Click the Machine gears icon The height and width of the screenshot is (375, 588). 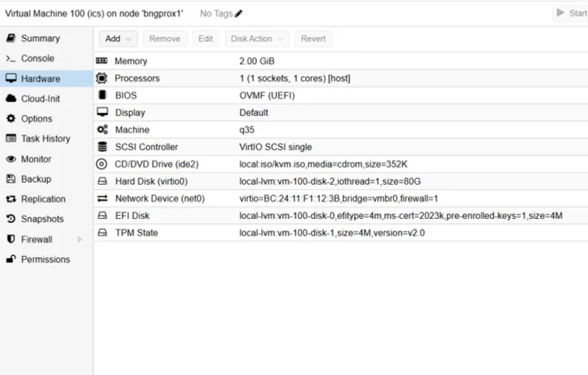pyautogui.click(x=102, y=129)
